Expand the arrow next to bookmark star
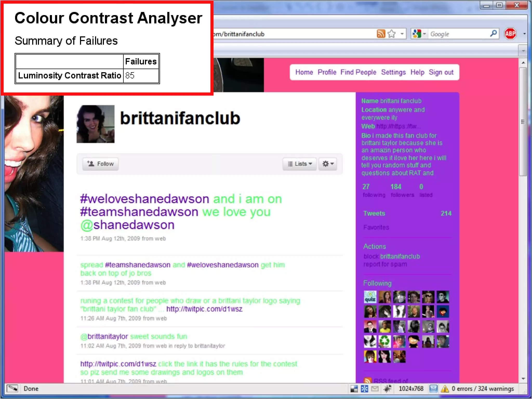 click(402, 34)
